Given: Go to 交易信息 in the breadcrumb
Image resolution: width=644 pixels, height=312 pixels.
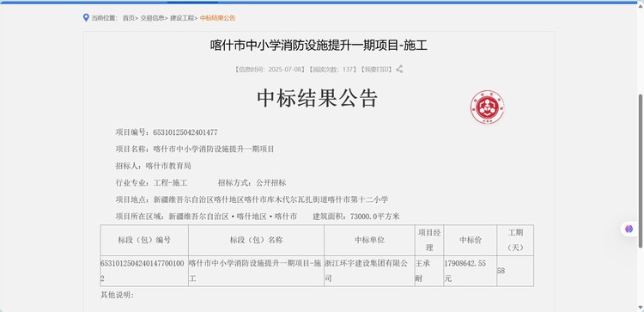Looking at the screenshot, I should (152, 18).
